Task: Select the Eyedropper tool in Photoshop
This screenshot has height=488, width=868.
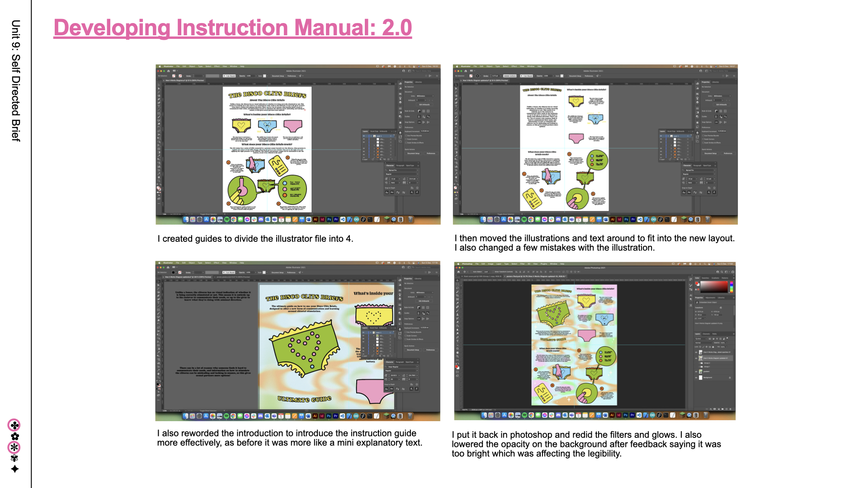Action: pyautogui.click(x=458, y=303)
